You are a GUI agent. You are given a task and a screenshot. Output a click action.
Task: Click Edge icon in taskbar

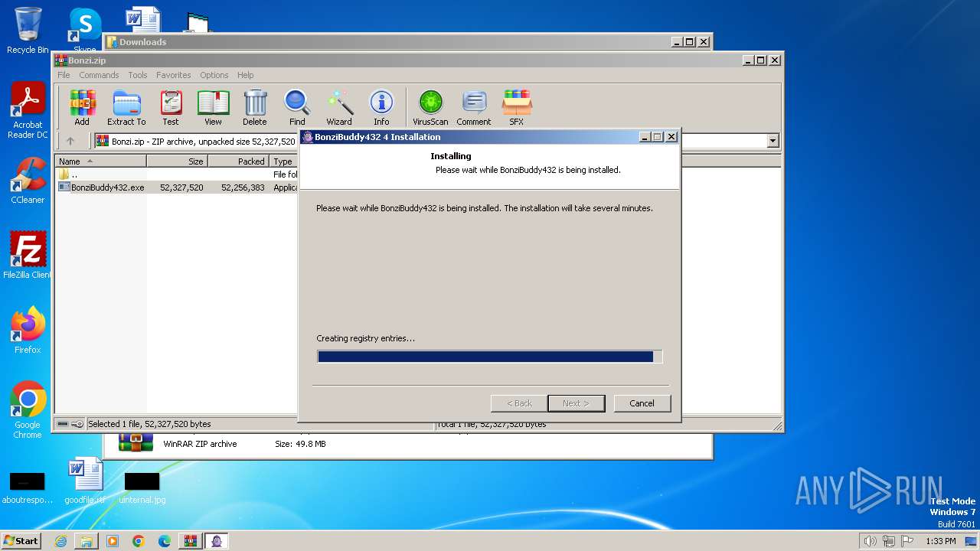tap(165, 541)
